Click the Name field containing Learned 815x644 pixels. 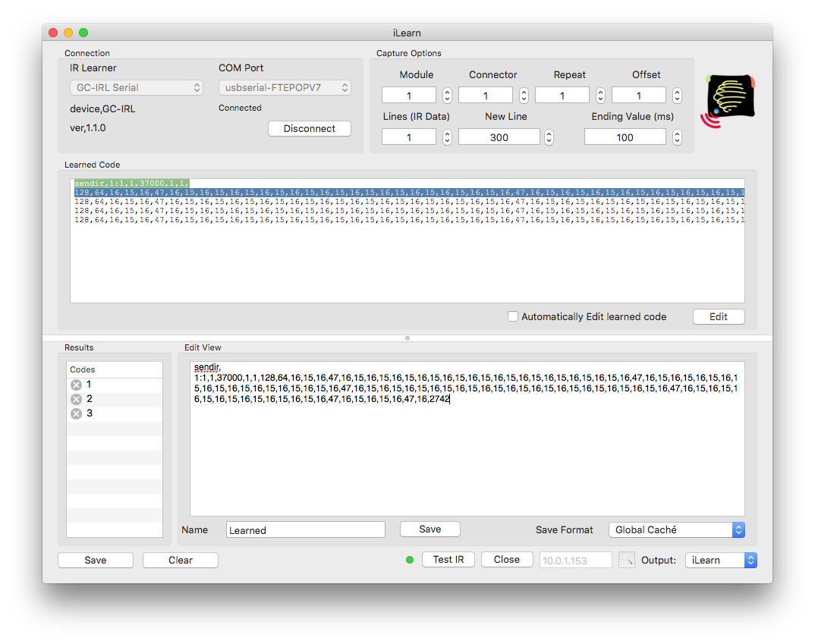pos(306,529)
